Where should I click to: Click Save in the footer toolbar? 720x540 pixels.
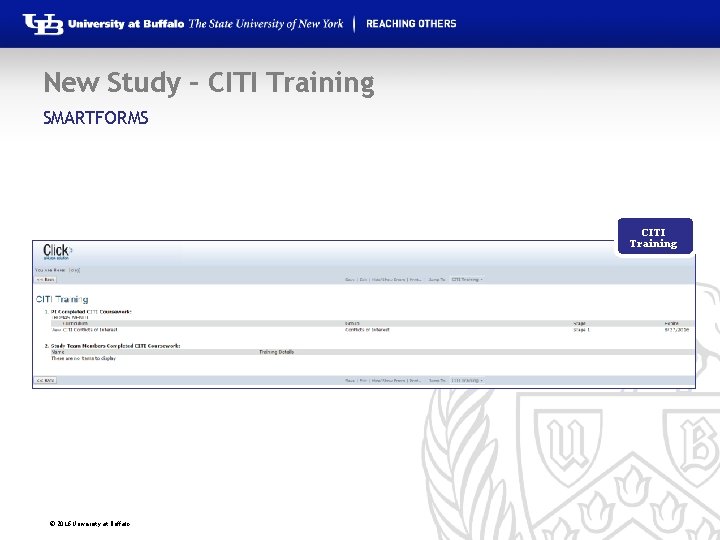click(x=350, y=381)
